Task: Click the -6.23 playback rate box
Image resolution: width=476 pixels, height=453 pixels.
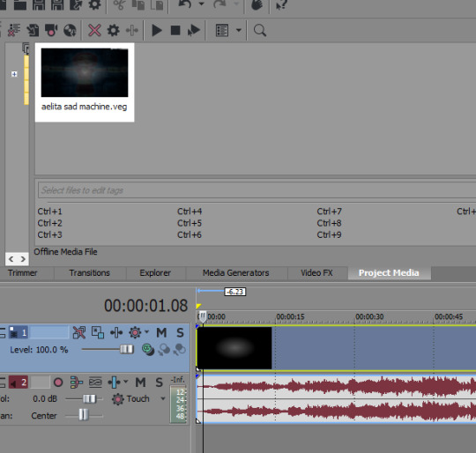Action: [235, 292]
